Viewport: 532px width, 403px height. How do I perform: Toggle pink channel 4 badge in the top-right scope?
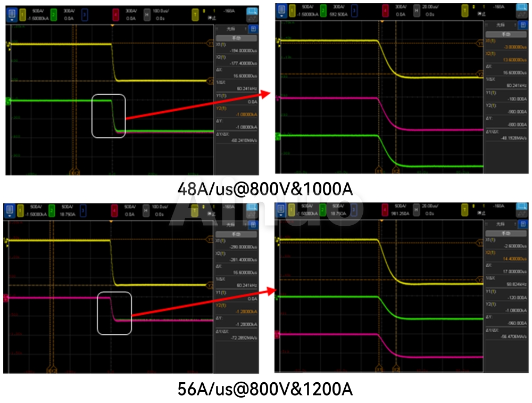[x=385, y=11]
